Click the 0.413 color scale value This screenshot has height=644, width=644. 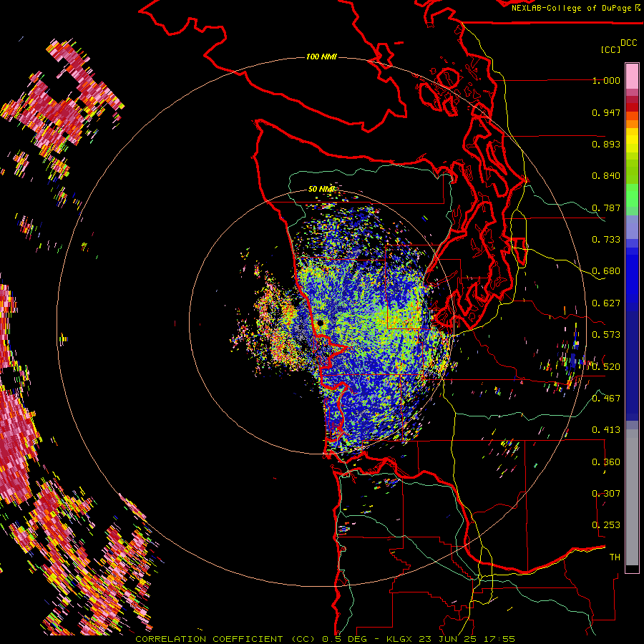(606, 430)
